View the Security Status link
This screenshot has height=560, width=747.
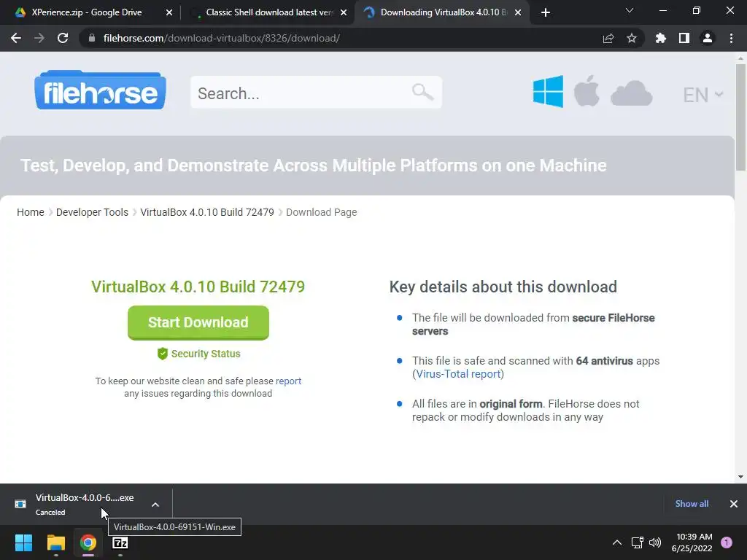tap(206, 354)
